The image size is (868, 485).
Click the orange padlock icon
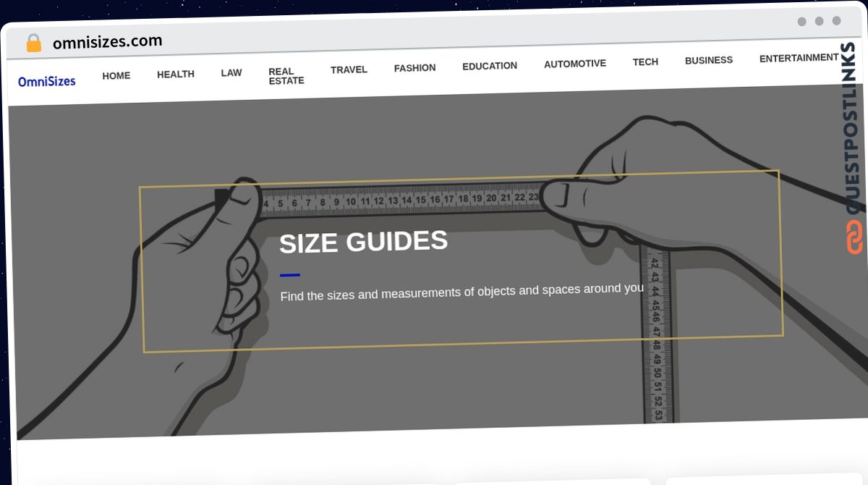click(x=33, y=43)
